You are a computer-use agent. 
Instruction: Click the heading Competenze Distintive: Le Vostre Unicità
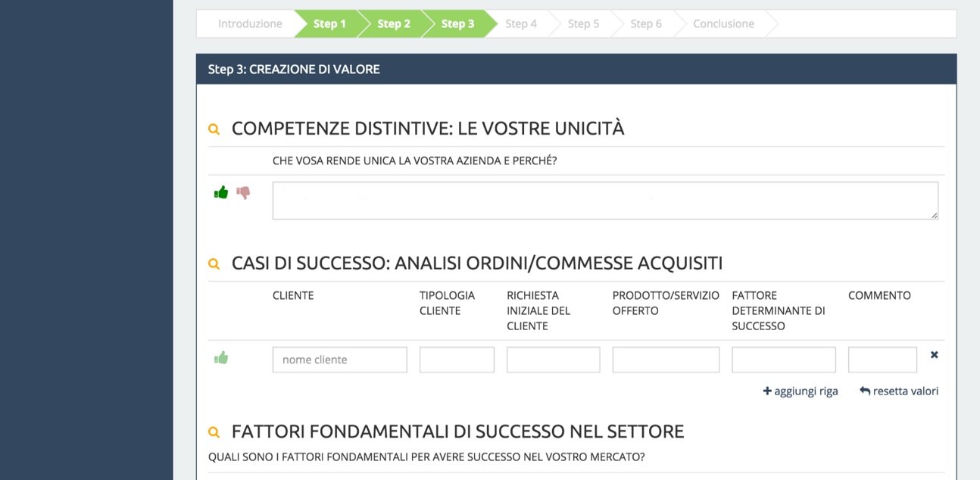click(x=428, y=129)
